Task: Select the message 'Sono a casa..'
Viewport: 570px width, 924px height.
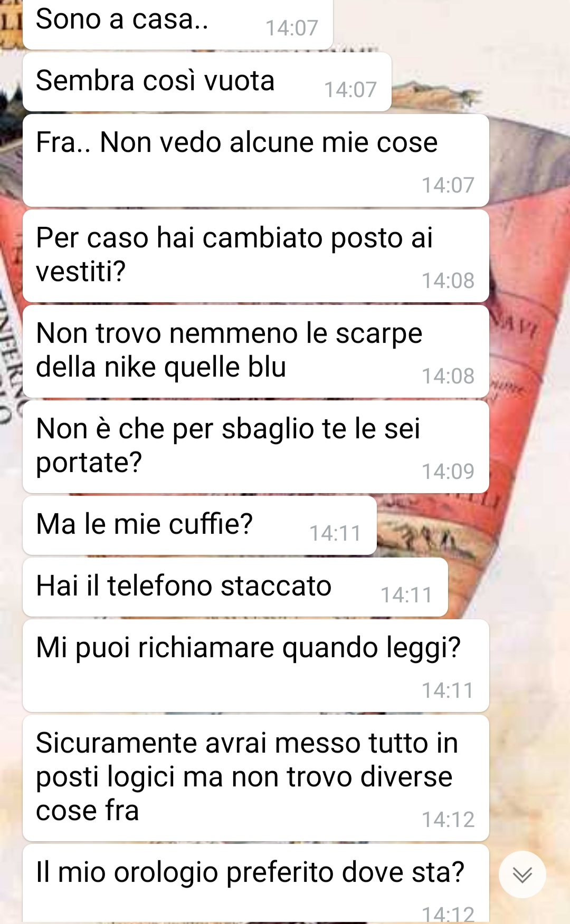Action: click(178, 24)
